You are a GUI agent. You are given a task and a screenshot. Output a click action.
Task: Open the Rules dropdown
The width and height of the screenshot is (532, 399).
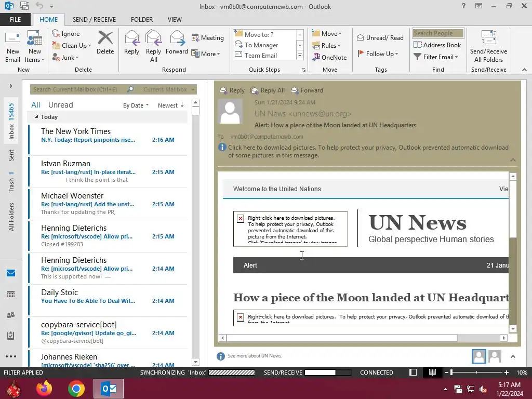[x=326, y=46]
